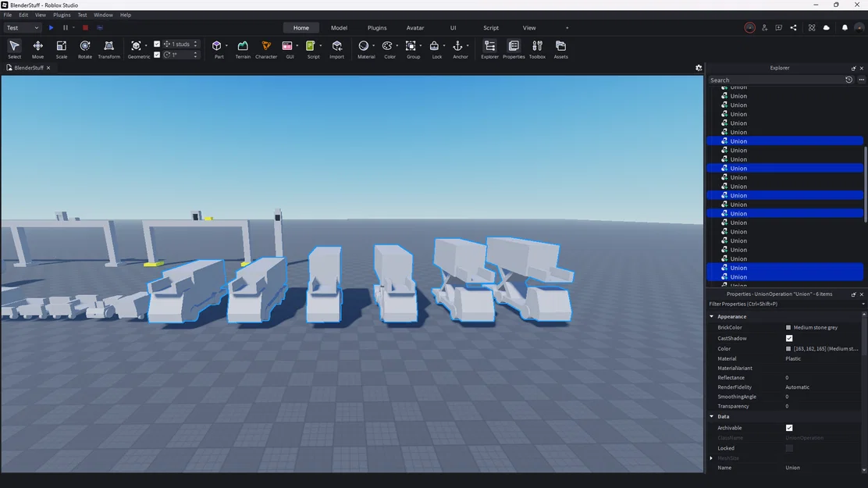This screenshot has height=488, width=868.
Task: Toggle the CastShadow checkbox
Action: (789, 338)
